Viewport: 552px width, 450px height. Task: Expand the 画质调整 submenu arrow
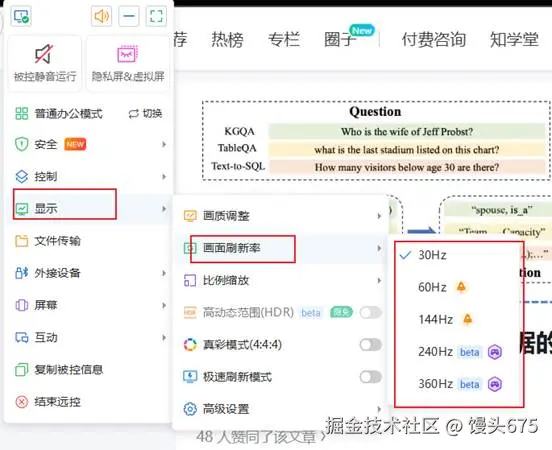click(x=379, y=216)
